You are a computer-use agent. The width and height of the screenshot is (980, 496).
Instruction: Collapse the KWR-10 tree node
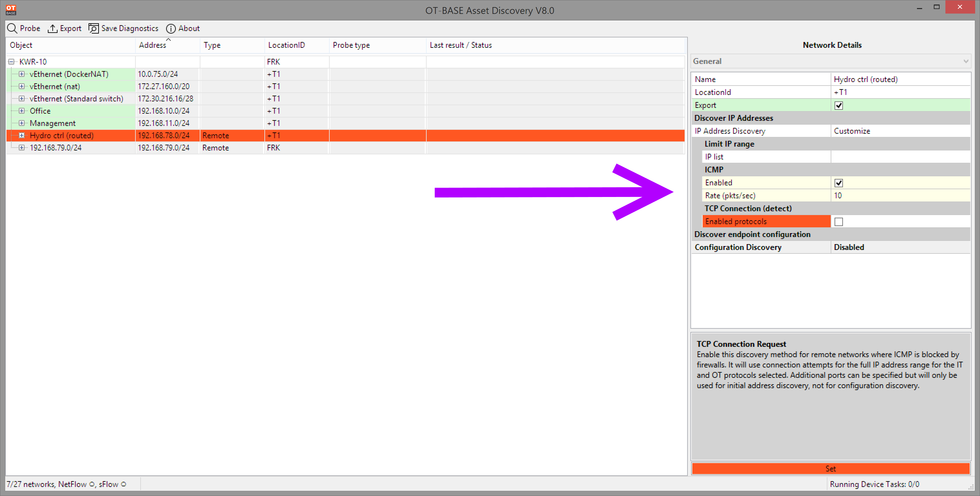click(11, 62)
